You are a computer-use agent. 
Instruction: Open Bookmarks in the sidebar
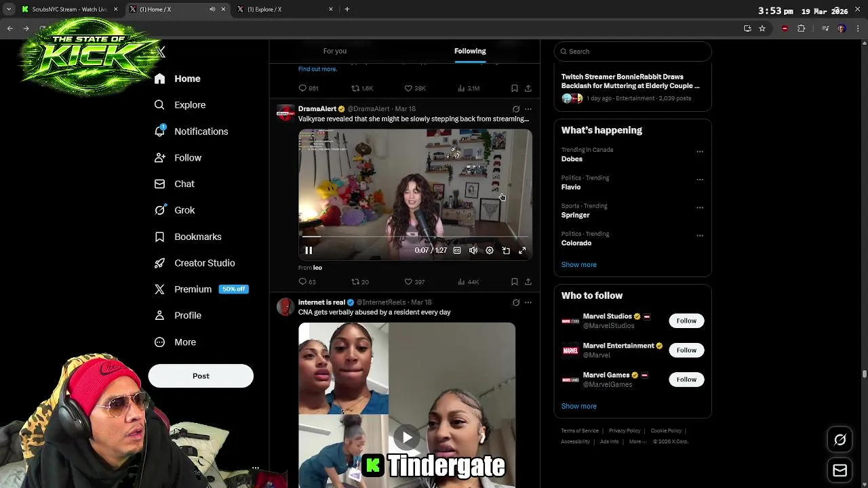click(x=188, y=237)
